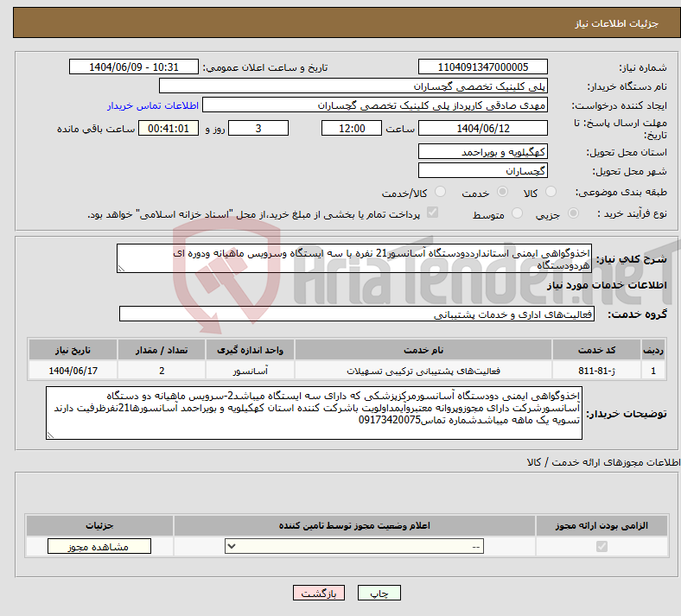Click the announcement date field 1404/06/09 - 10:31
681x616 pixels.
134,67
